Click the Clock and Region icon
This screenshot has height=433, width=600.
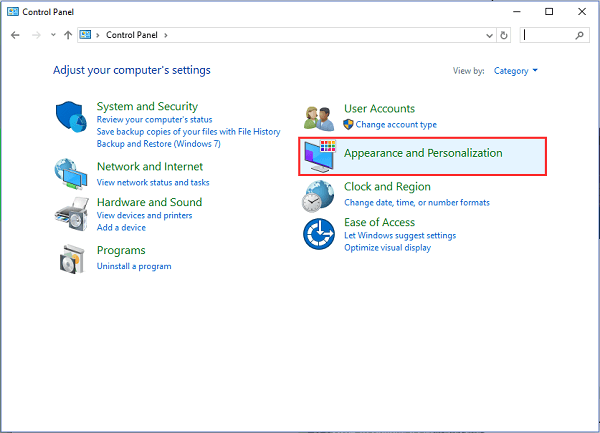tap(319, 195)
